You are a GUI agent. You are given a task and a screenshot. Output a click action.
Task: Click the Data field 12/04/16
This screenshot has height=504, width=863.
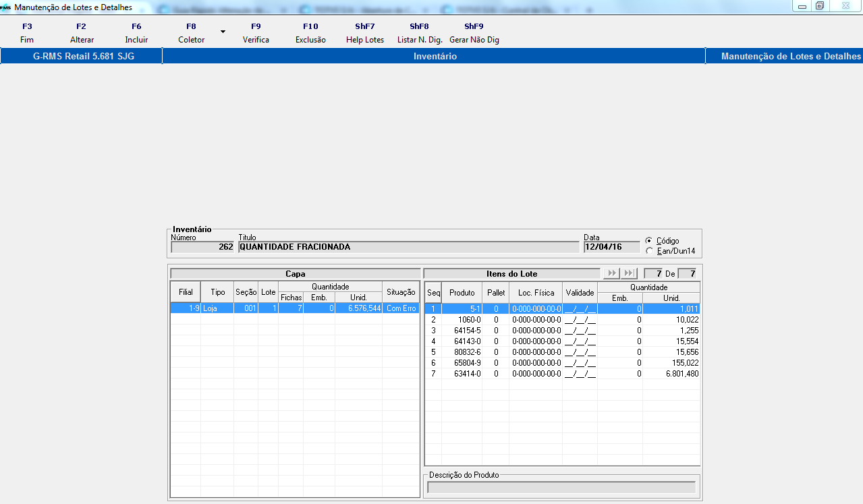[611, 247]
